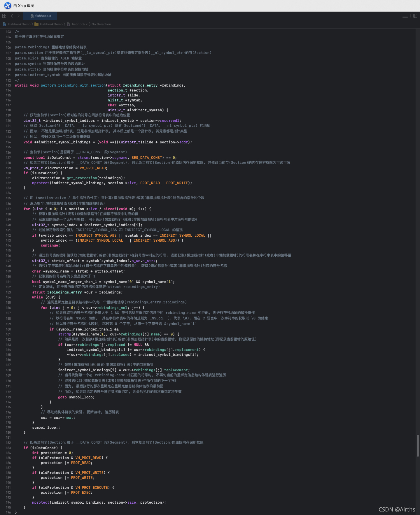This screenshot has height=515, width=420.
Task: Click line number 173 in the gutter
Action: (8, 397)
